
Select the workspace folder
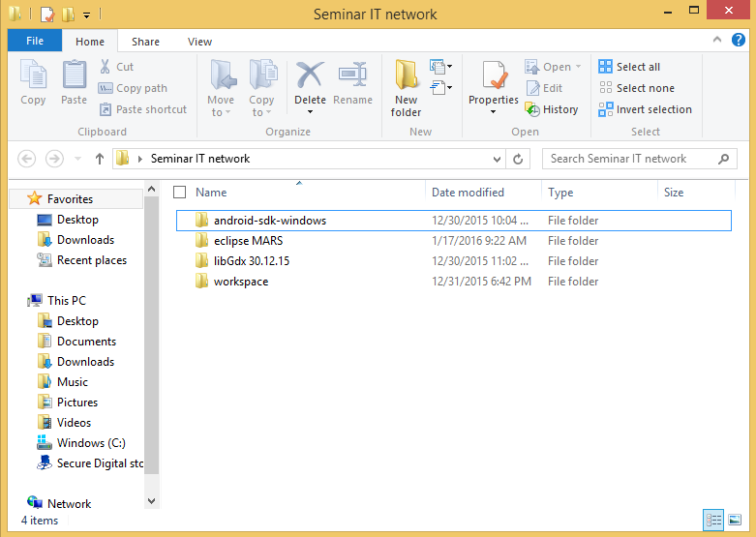[454, 281]
